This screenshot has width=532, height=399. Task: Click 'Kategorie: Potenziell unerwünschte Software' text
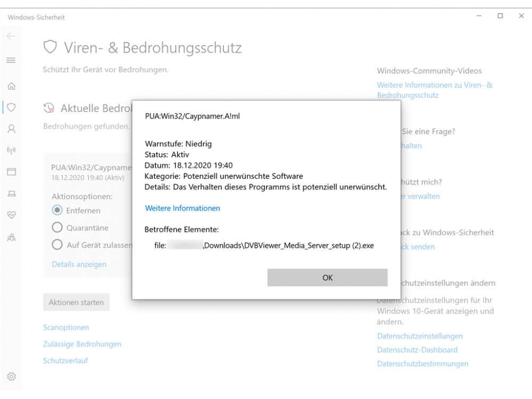(x=224, y=177)
